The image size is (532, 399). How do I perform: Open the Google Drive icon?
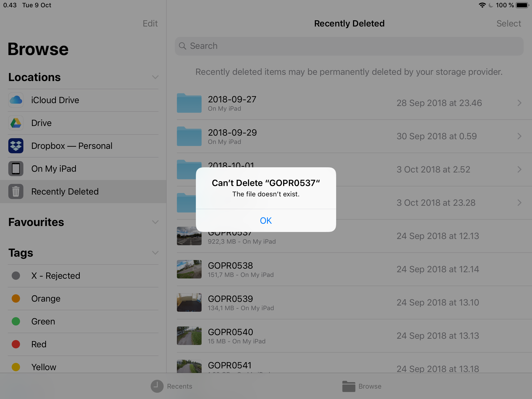click(x=16, y=123)
